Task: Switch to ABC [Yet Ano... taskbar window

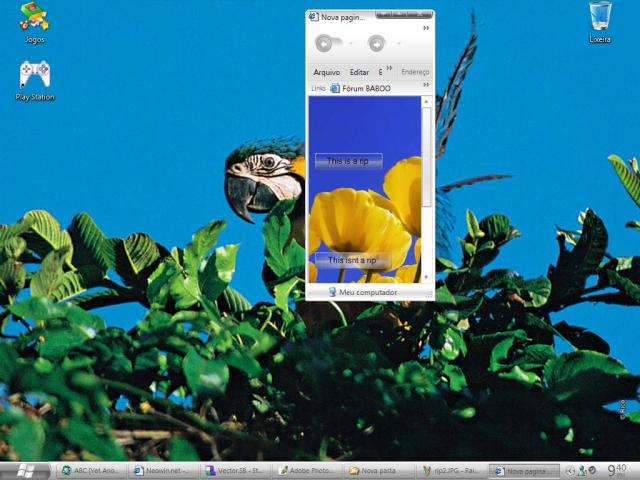Action: tap(91, 471)
